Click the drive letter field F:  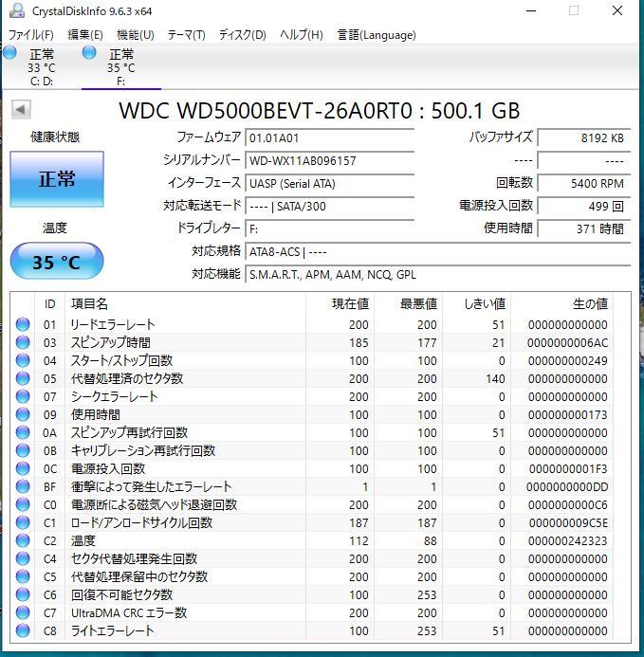coord(329,229)
